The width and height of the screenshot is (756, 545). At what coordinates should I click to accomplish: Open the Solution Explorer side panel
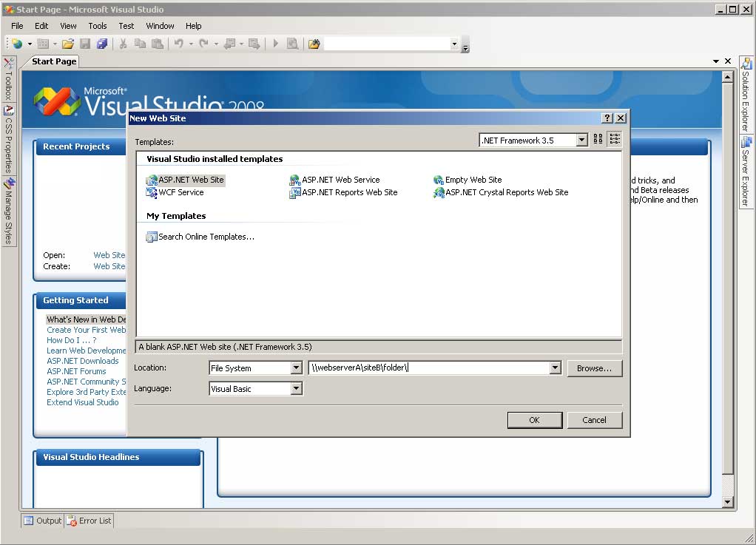tap(746, 95)
